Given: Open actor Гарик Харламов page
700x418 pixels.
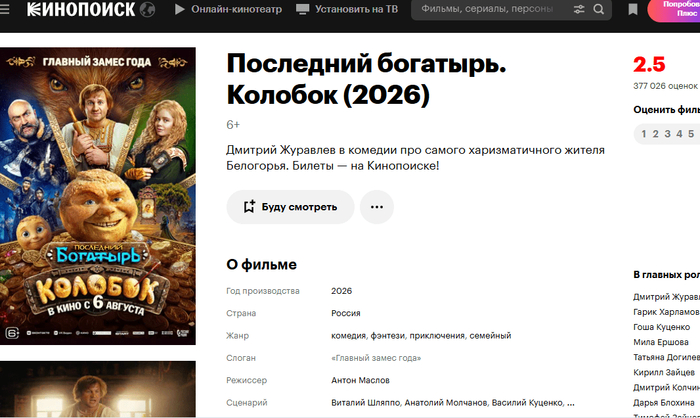Looking at the screenshot, I should pyautogui.click(x=666, y=312).
